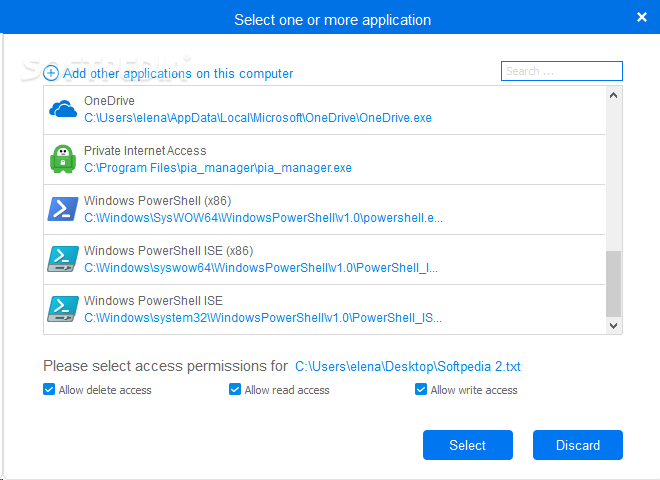The image size is (660, 480).
Task: Toggle the Allow write access checkbox
Action: pyautogui.click(x=421, y=390)
